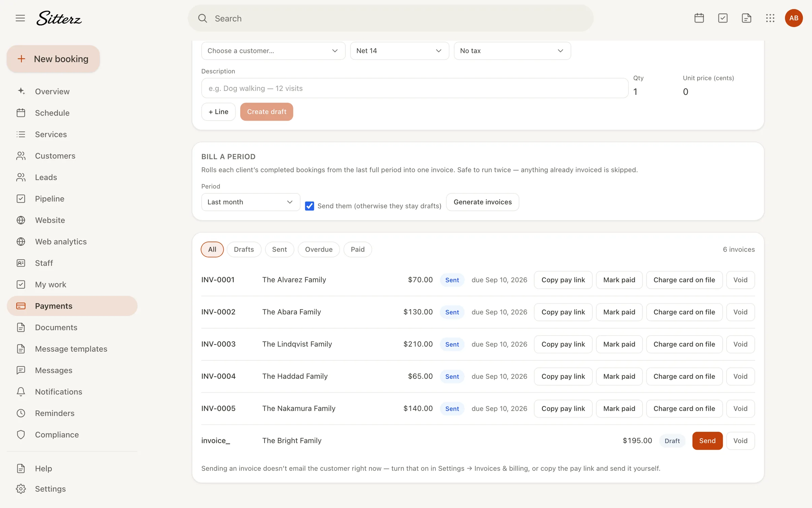This screenshot has height=508, width=812.
Task: Open the checkbox tasks icon in top bar
Action: (723, 18)
